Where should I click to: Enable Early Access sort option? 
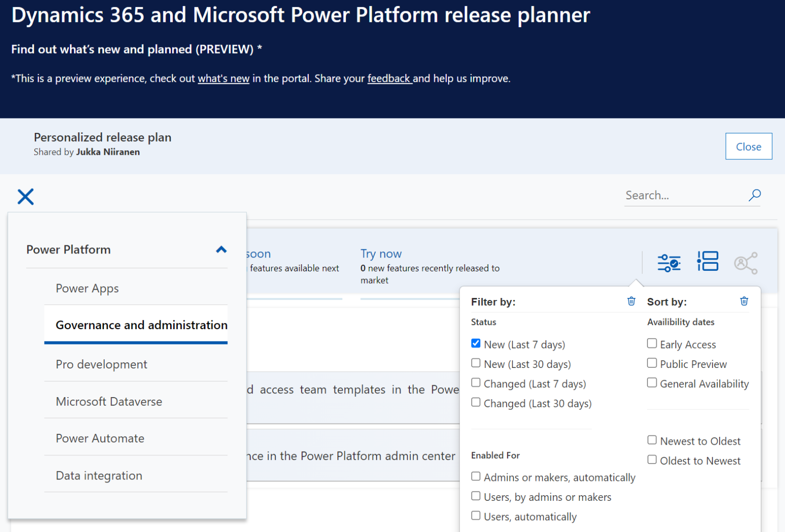(652, 343)
